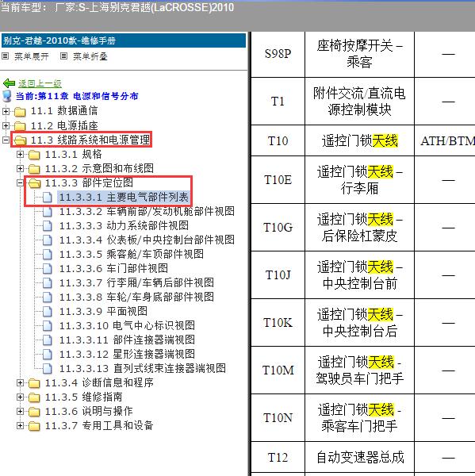Click page icon of 11.3.3.10 电气中心标识视图
This screenshot has height=476, width=475.
click(48, 325)
